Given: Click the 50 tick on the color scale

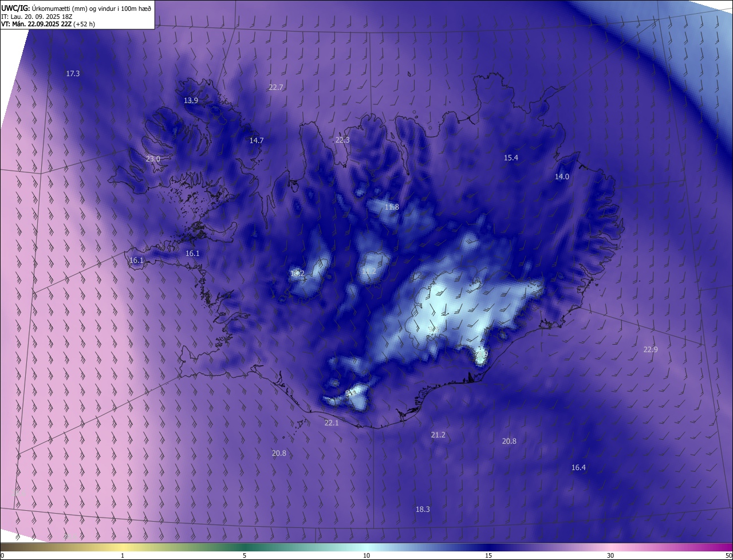Looking at the screenshot, I should click(728, 556).
